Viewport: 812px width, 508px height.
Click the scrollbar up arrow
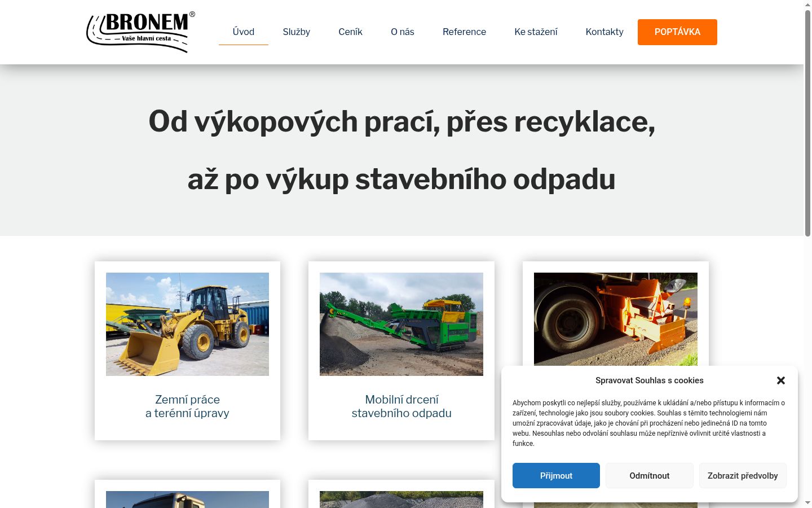[x=807, y=5]
